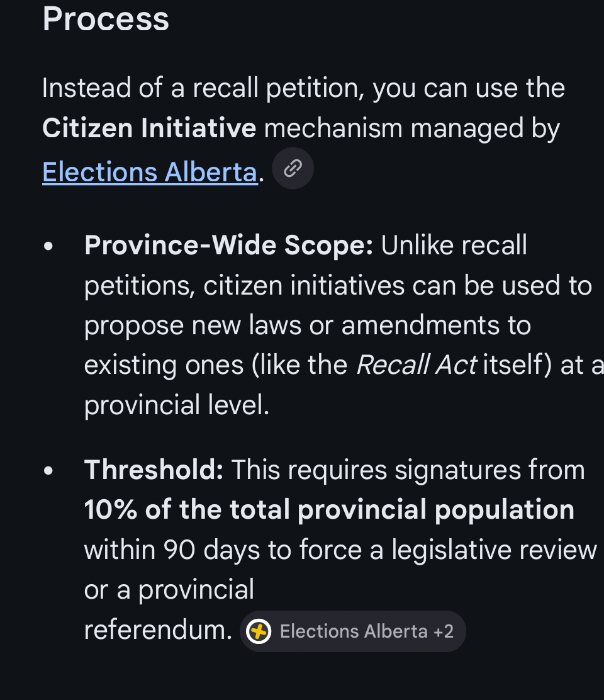This screenshot has height=700, width=604.
Task: Click the chain link icon after Elections Alberta
Action: pyautogui.click(x=293, y=169)
